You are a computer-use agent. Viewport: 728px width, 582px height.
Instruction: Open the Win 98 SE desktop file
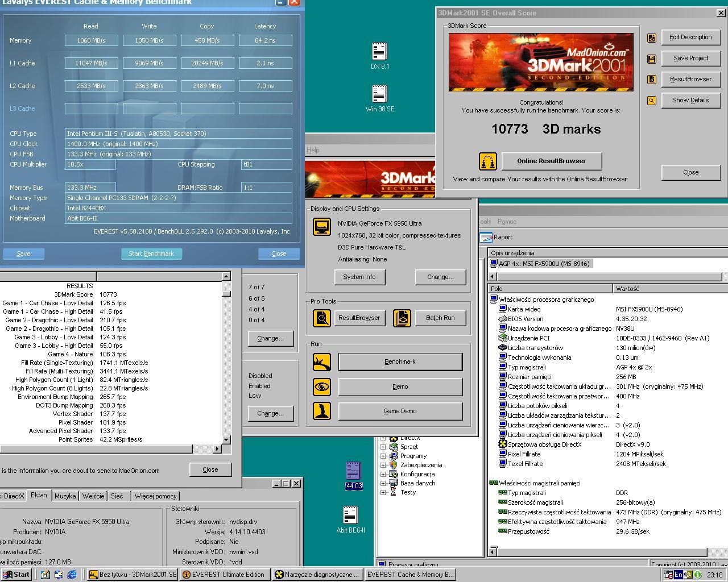click(379, 94)
